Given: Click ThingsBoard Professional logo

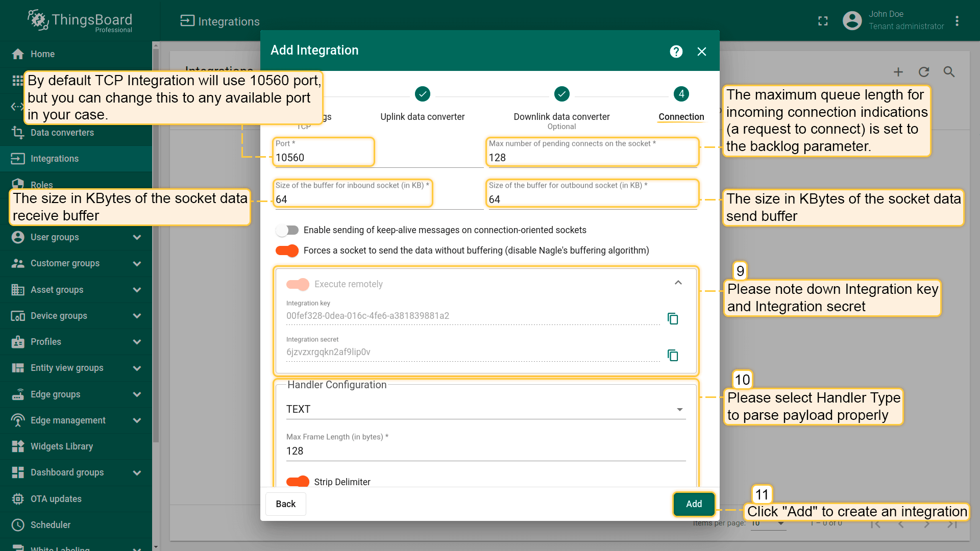Looking at the screenshot, I should click(80, 21).
